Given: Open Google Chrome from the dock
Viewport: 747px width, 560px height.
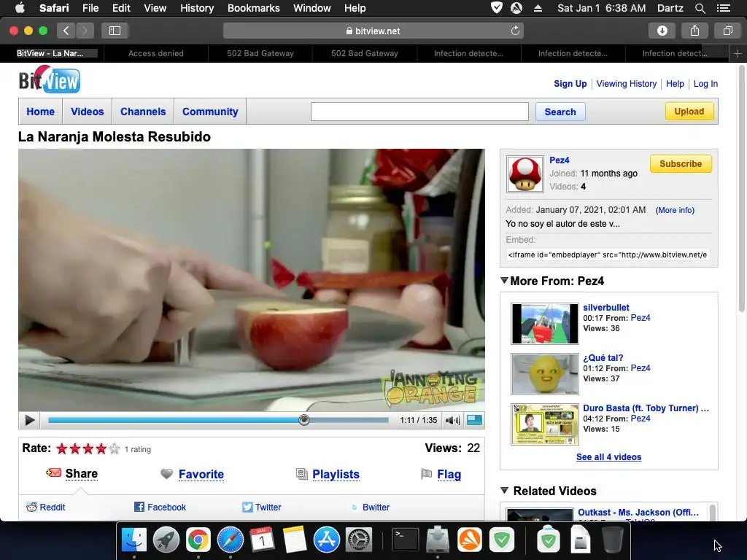Looking at the screenshot, I should coord(198,540).
